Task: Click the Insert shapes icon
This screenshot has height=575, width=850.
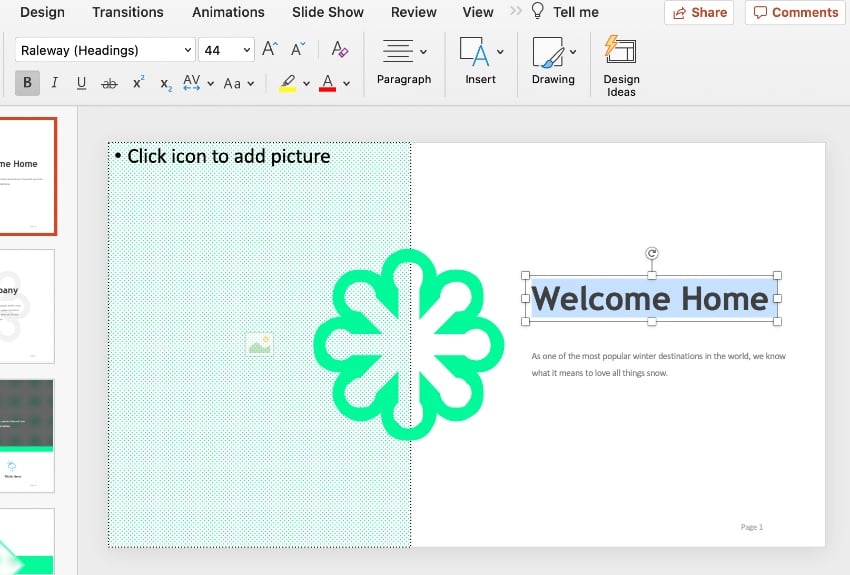Action: (x=474, y=52)
